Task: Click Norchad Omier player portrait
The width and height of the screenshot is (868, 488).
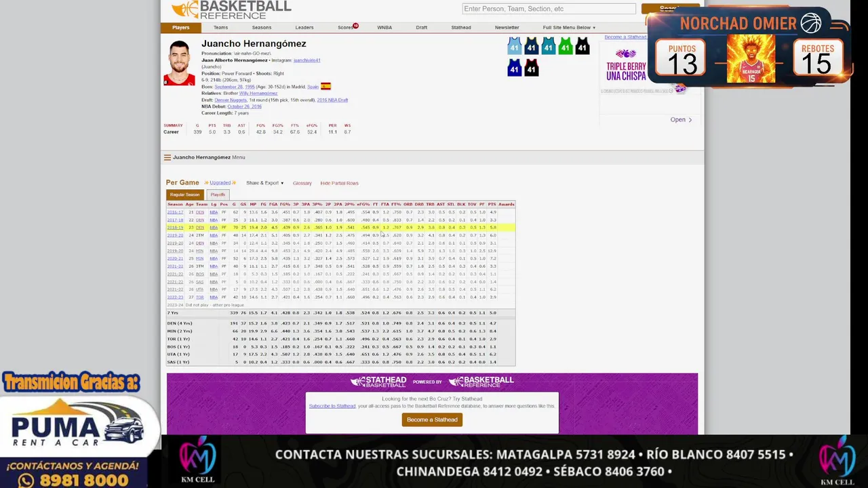Action: (x=751, y=59)
